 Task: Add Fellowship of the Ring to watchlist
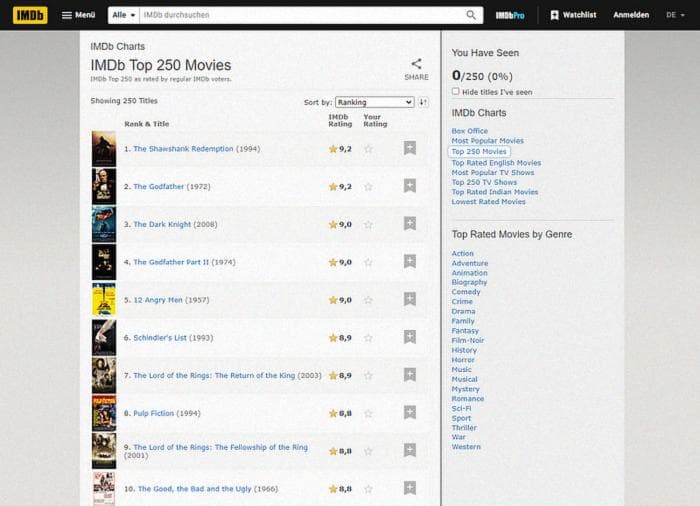410,450
